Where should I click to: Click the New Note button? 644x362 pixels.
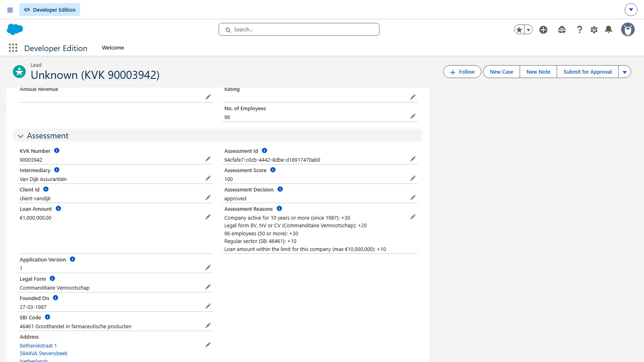pos(538,72)
